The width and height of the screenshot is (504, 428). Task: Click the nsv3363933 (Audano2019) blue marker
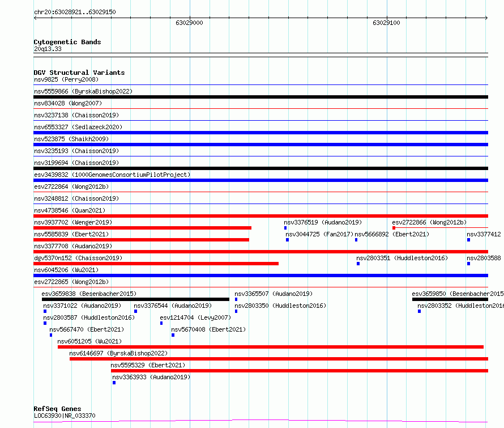[x=114, y=383]
